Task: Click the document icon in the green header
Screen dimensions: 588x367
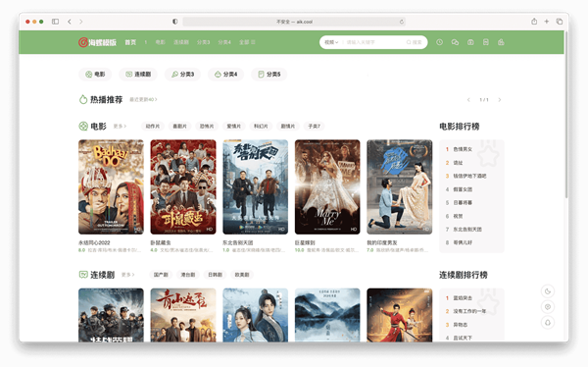Action: coord(486,42)
